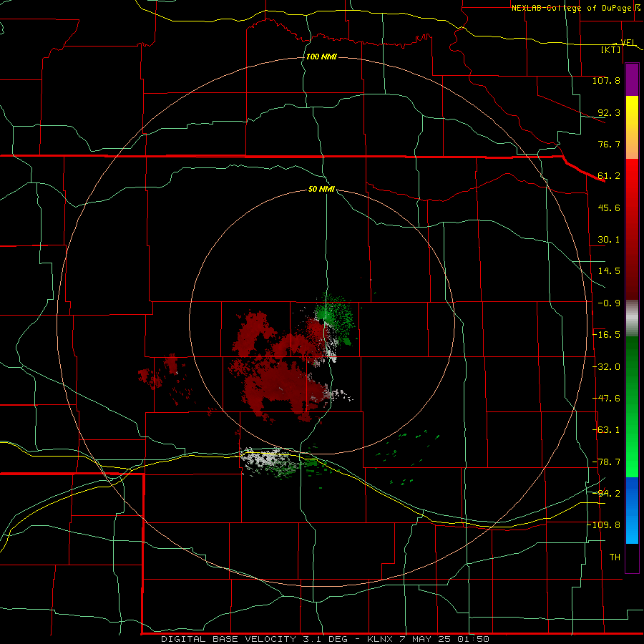This screenshot has height=644, width=644.
Task: Click the 76.7 scale value
Action: pos(609,144)
